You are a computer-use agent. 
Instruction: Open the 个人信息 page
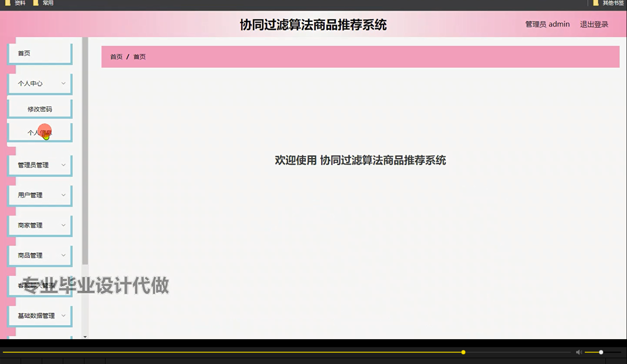[40, 132]
